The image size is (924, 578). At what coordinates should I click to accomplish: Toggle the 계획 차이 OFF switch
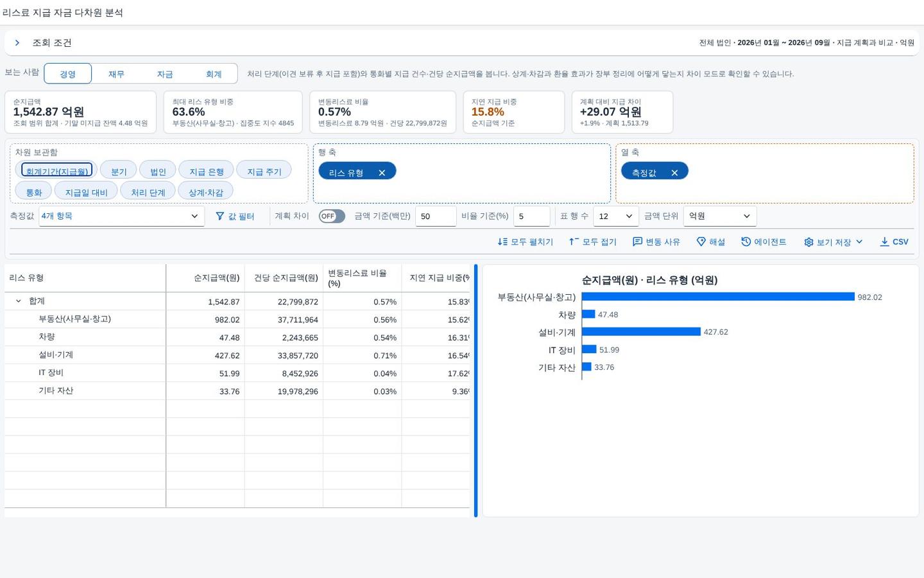click(x=332, y=216)
